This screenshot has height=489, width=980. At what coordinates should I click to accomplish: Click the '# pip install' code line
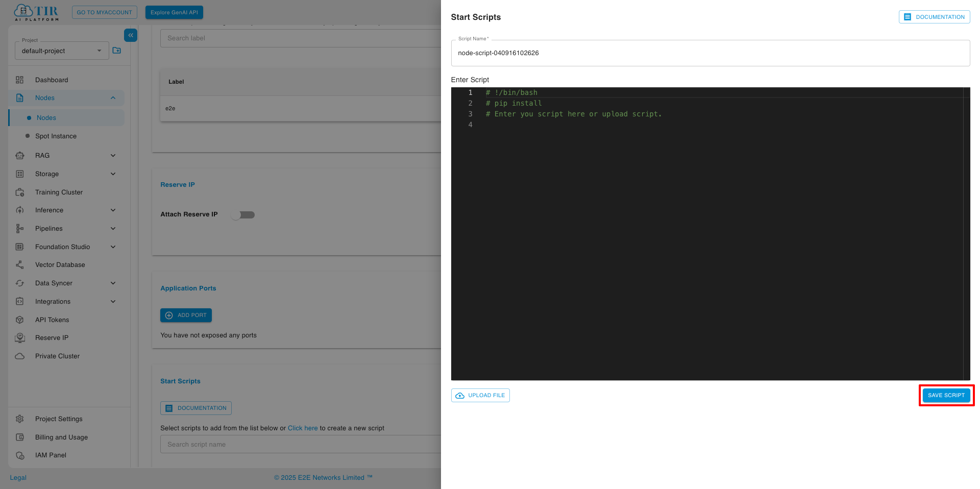[513, 104]
